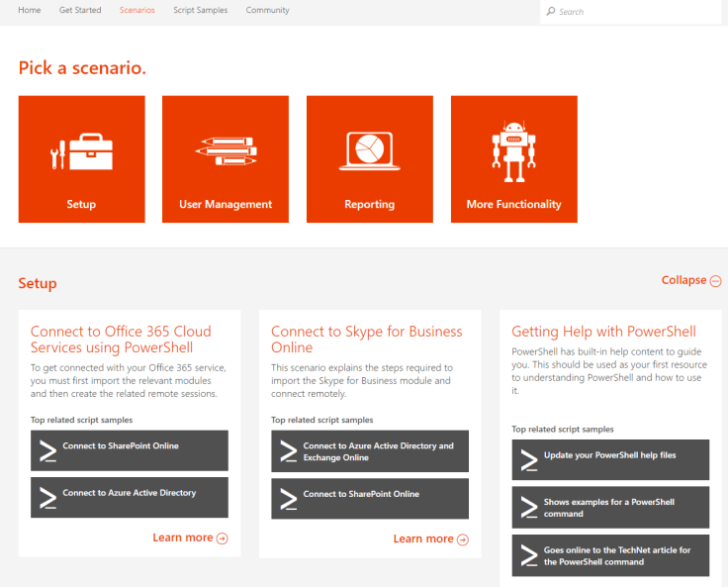This screenshot has height=587, width=728.
Task: Go to the Home menu item
Action: tap(30, 10)
